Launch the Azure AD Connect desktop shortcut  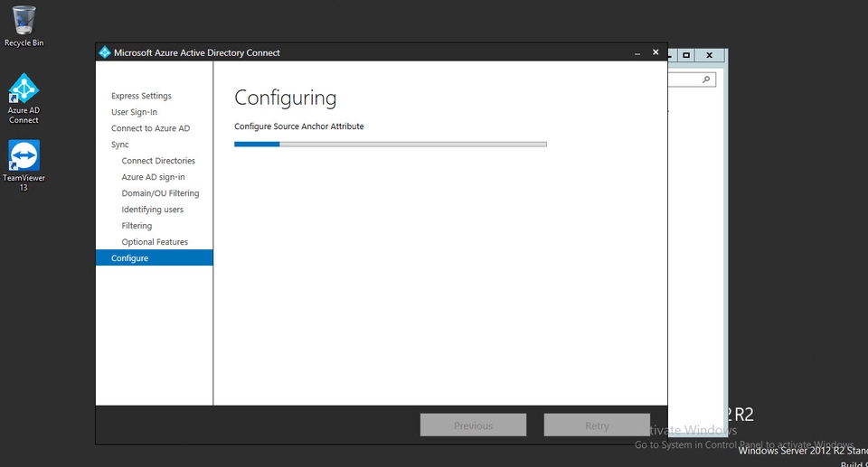point(24,98)
